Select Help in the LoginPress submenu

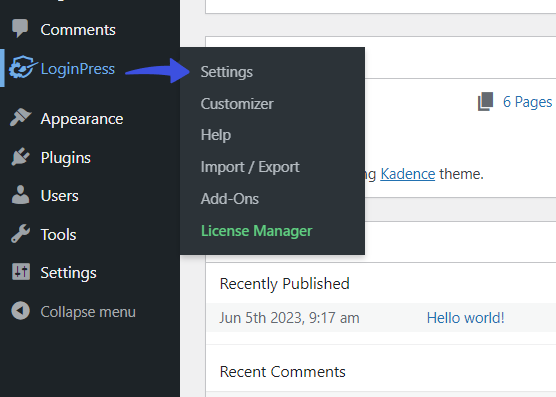(216, 135)
